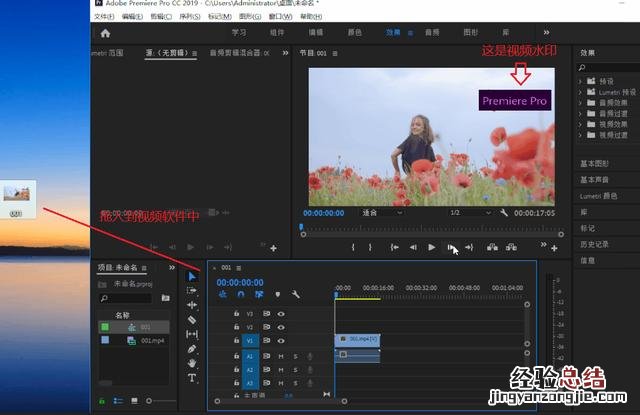640x415 pixels.
Task: Open the 基本图形 panel
Action: tap(593, 163)
